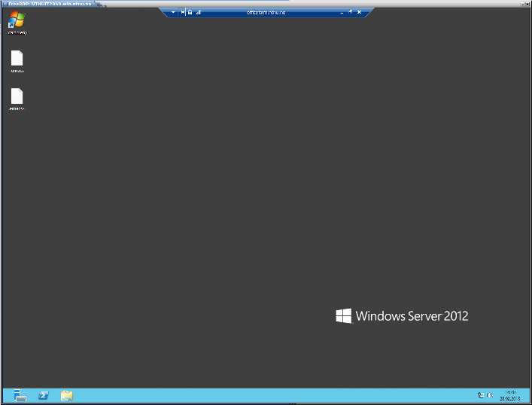The image size is (532, 405).
Task: Close the remote session from connection bar
Action: click(359, 12)
